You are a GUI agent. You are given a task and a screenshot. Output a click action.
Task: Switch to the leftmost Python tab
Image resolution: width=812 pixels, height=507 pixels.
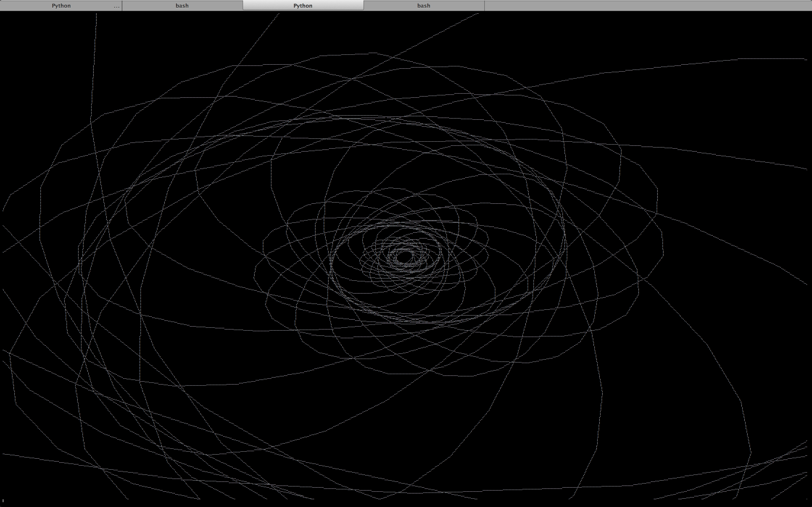61,6
